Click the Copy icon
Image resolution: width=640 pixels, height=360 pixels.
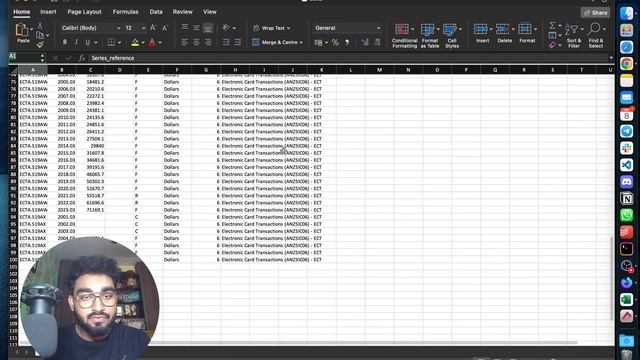pos(40,35)
